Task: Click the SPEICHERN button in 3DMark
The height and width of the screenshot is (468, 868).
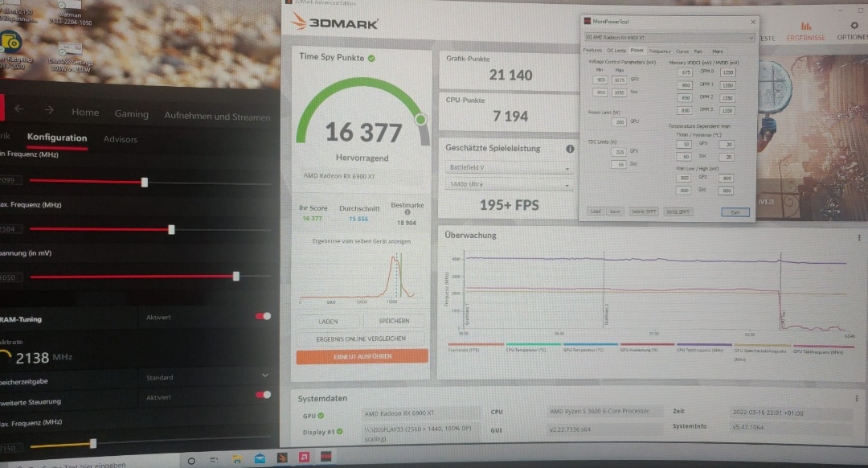Action: click(394, 321)
